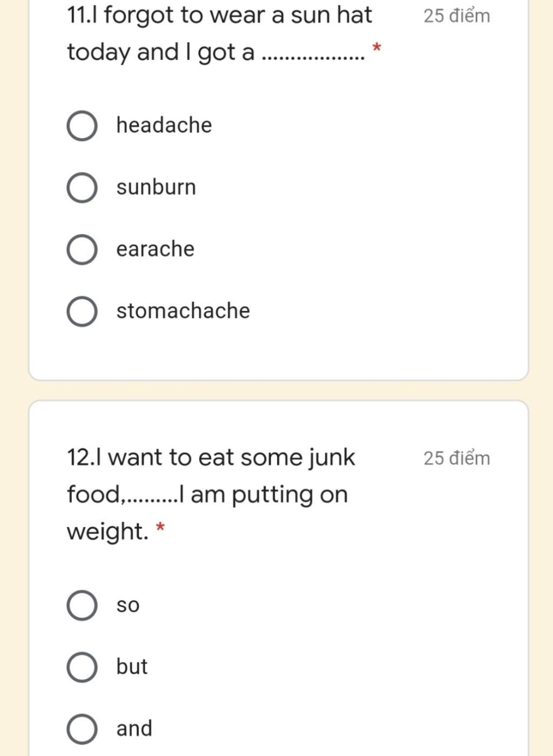Screen dimensions: 553x756
Task: Click the "25 điểm" label of question 12
Action: tap(457, 458)
